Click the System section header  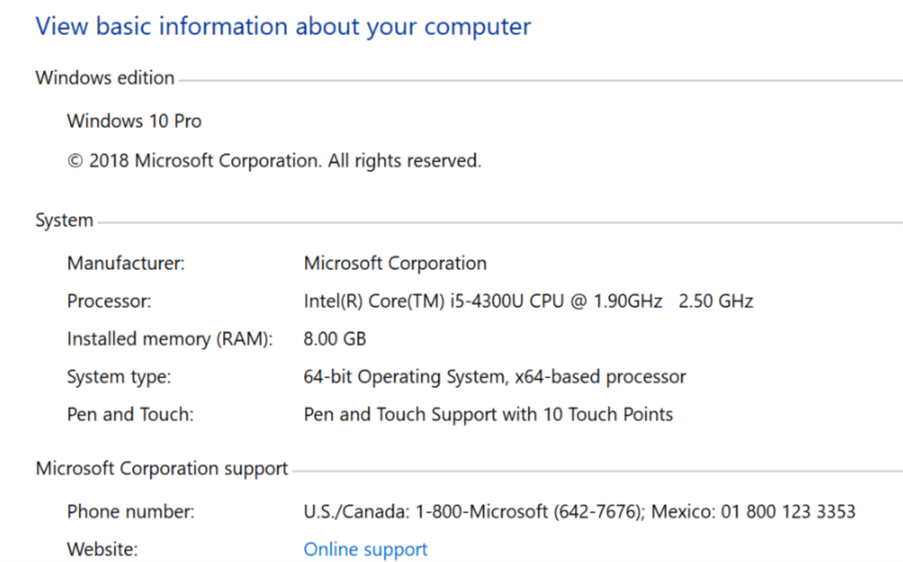coord(64,220)
